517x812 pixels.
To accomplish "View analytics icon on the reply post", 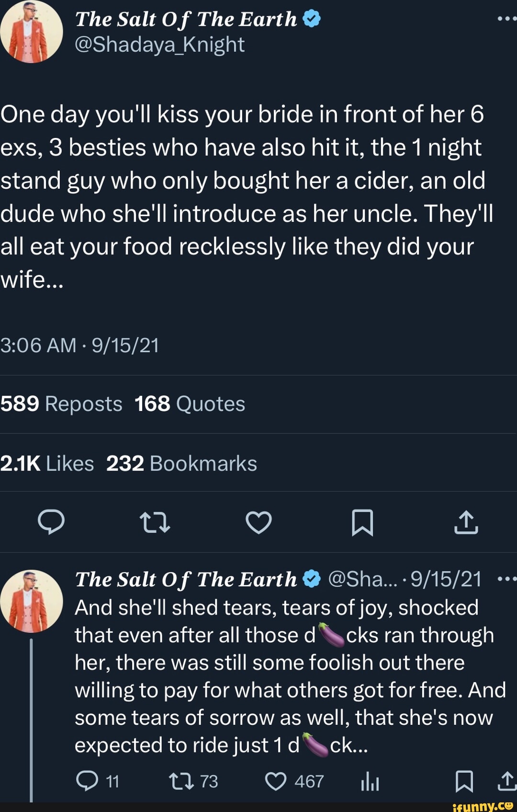I will pos(370,782).
